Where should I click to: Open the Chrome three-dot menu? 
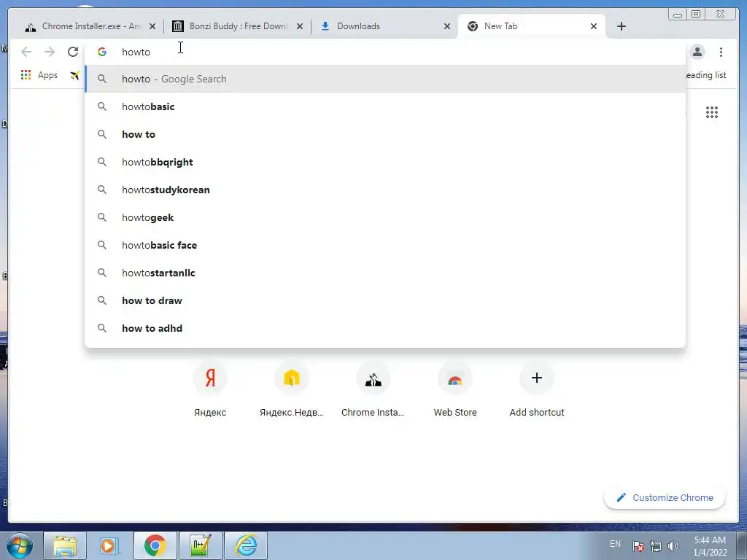tap(721, 52)
